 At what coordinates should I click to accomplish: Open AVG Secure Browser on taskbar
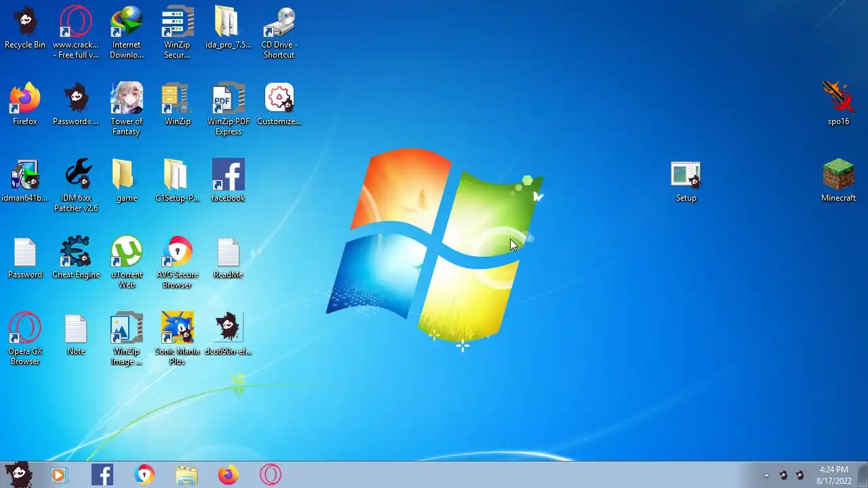(x=144, y=475)
